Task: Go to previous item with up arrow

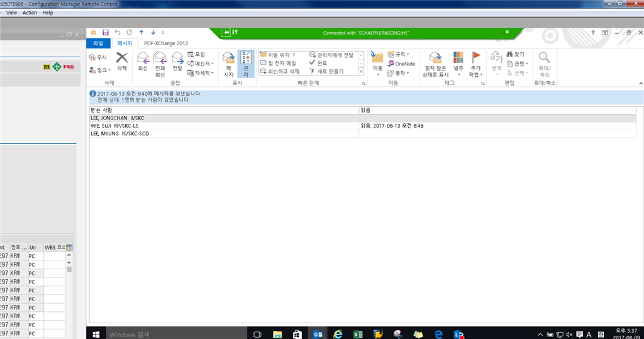Action: tap(142, 33)
